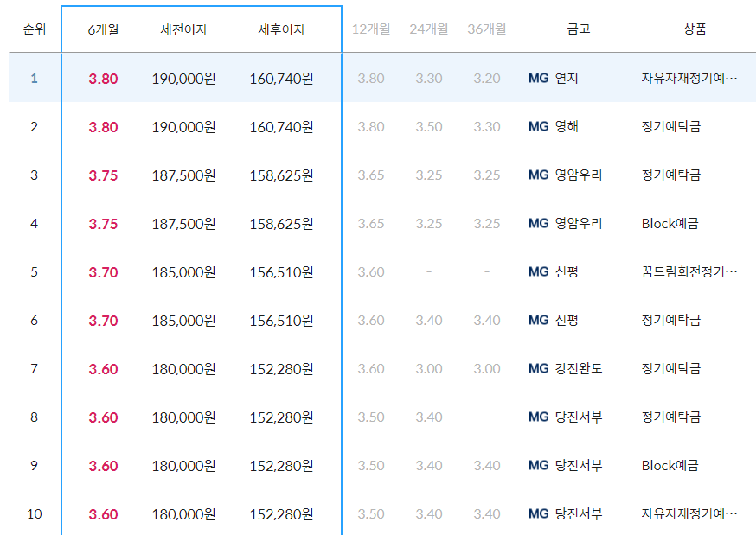Select 정기예탁금 product in rank 8 row

click(670, 417)
